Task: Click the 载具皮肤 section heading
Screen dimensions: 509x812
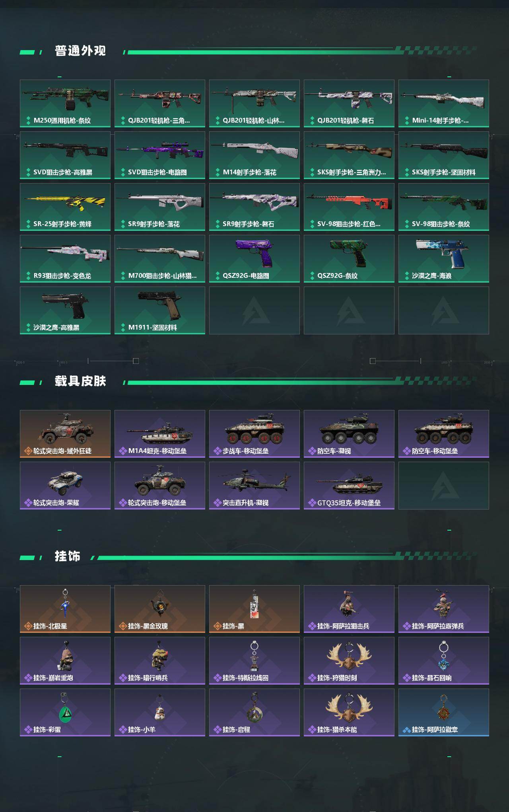Action: pyautogui.click(x=80, y=381)
